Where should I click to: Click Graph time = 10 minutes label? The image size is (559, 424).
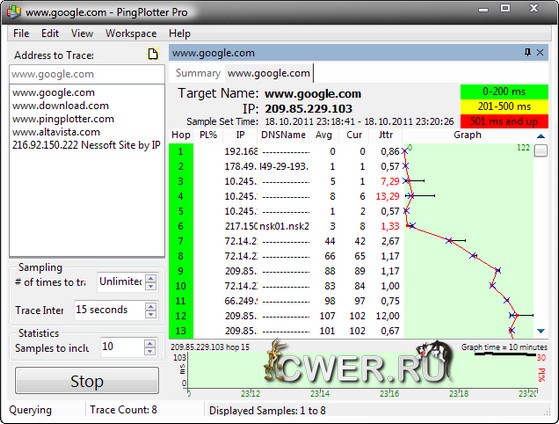coord(504,347)
